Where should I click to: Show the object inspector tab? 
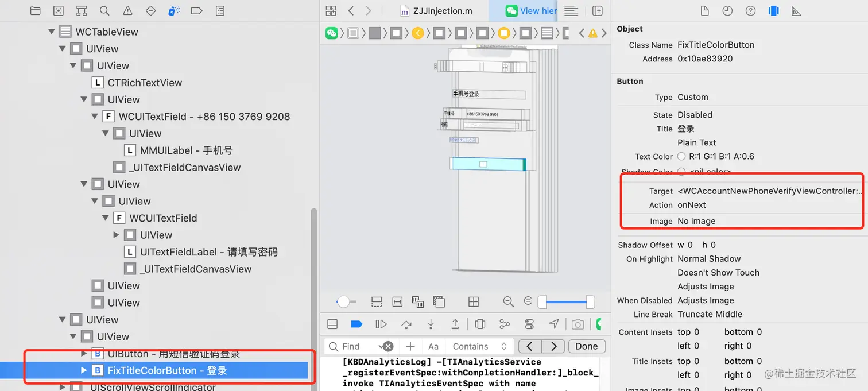tap(773, 11)
